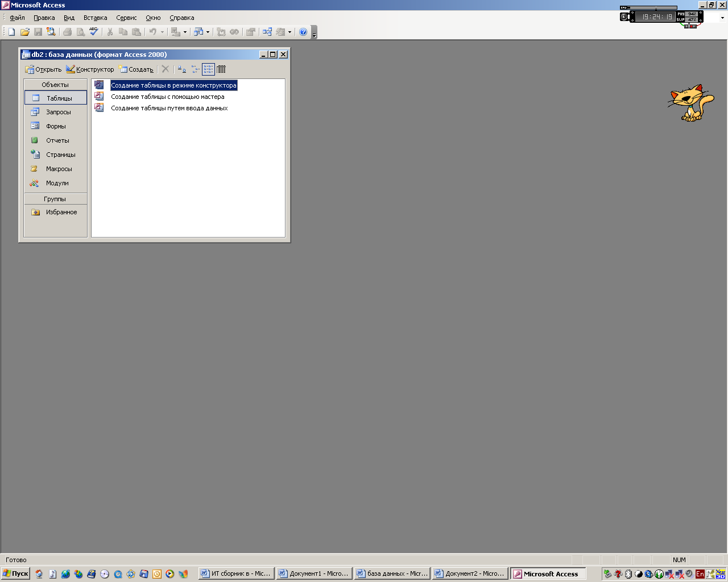Select Запросы in objects pane
The image size is (728, 582).
point(56,112)
